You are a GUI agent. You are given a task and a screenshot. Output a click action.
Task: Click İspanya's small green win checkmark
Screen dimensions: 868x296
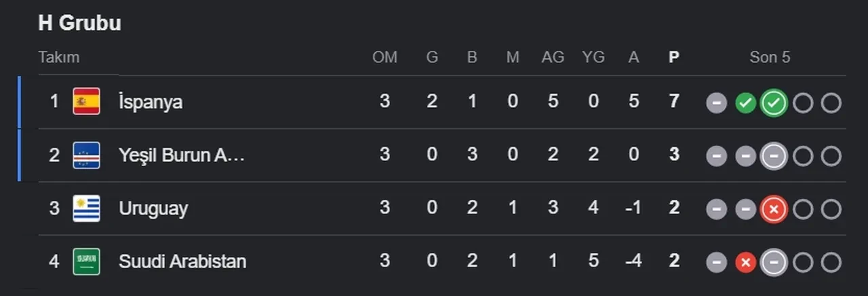point(745,103)
